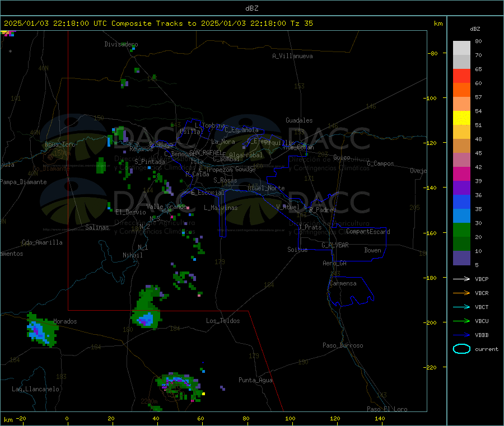The height and width of the screenshot is (426, 504).
Task: Click the green VBCU arrow legend icon
Action: tap(461, 321)
